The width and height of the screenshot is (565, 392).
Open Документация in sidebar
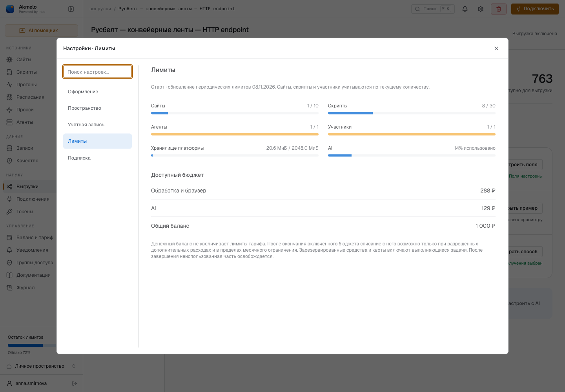[30, 275]
